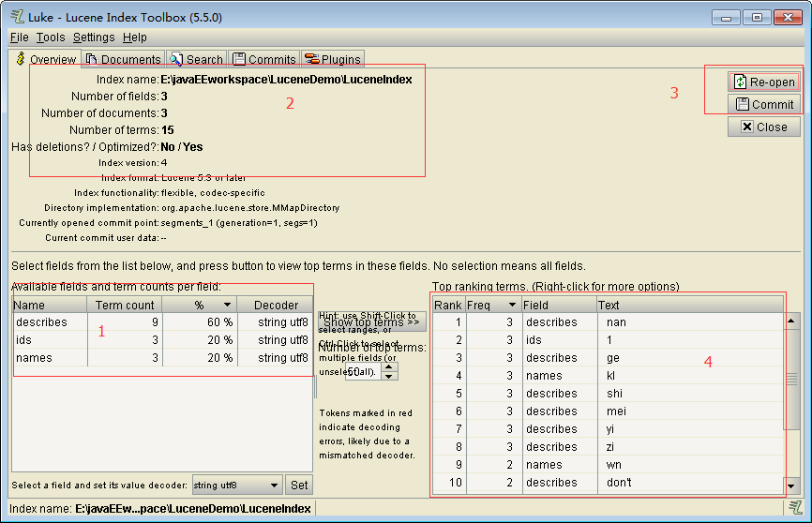Open the Settings menu

pos(94,37)
